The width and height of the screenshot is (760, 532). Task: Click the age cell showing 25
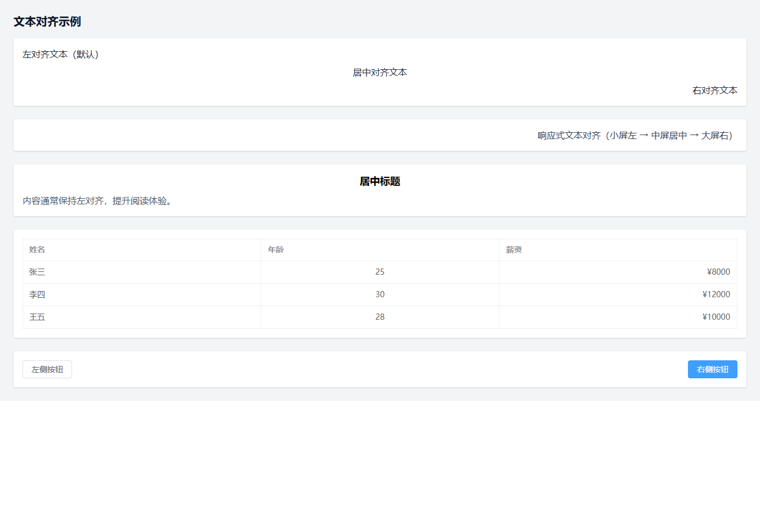point(380,272)
